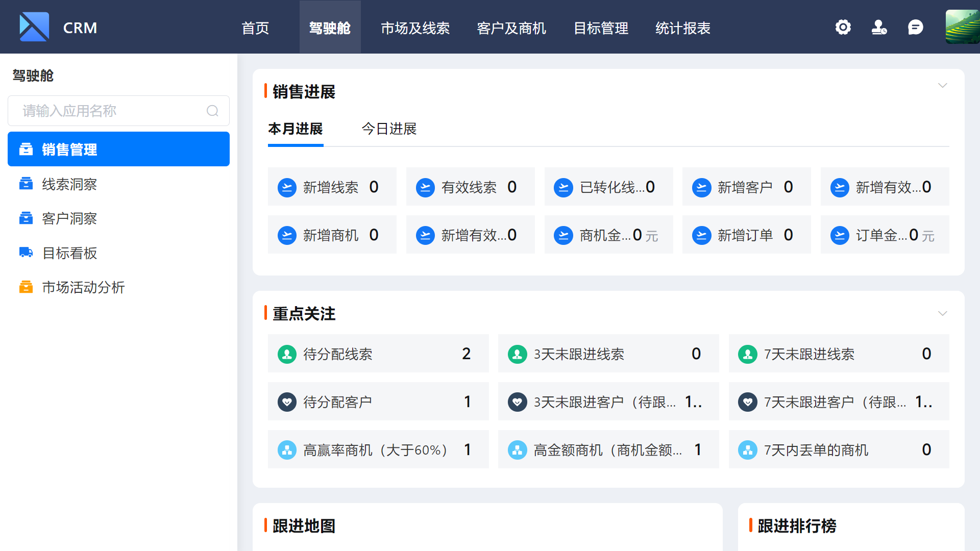This screenshot has height=551, width=980.
Task: Click the user profile icon in top bar
Action: point(879,27)
